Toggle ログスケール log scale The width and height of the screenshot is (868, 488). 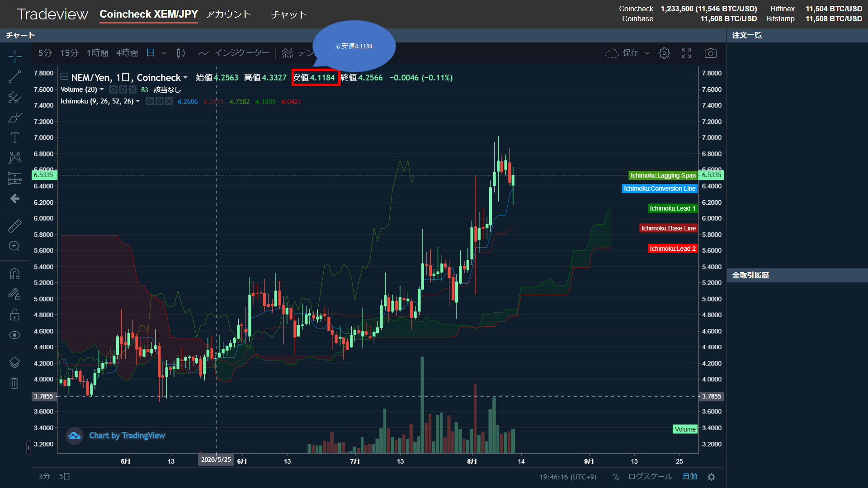point(650,477)
